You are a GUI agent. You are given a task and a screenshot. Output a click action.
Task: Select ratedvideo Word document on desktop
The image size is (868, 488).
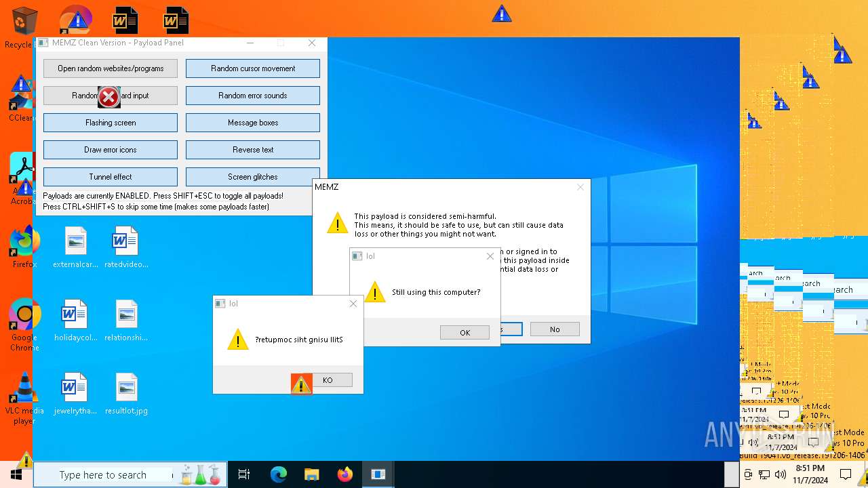pos(126,247)
